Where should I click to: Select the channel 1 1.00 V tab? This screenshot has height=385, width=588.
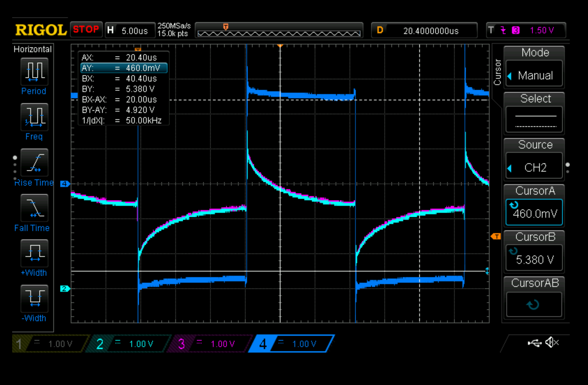pyautogui.click(x=50, y=344)
